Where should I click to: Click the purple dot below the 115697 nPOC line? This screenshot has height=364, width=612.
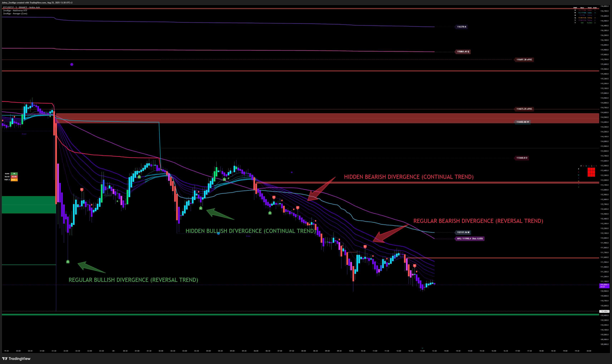point(72,64)
